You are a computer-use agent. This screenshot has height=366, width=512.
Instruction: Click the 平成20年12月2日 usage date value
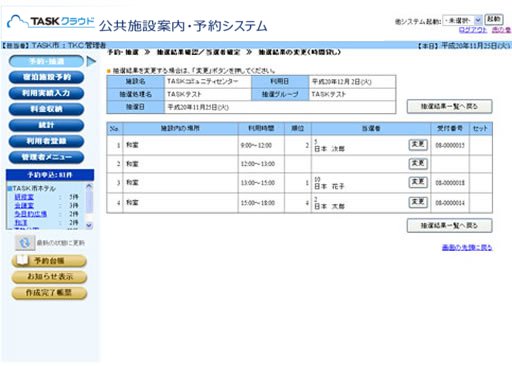341,82
